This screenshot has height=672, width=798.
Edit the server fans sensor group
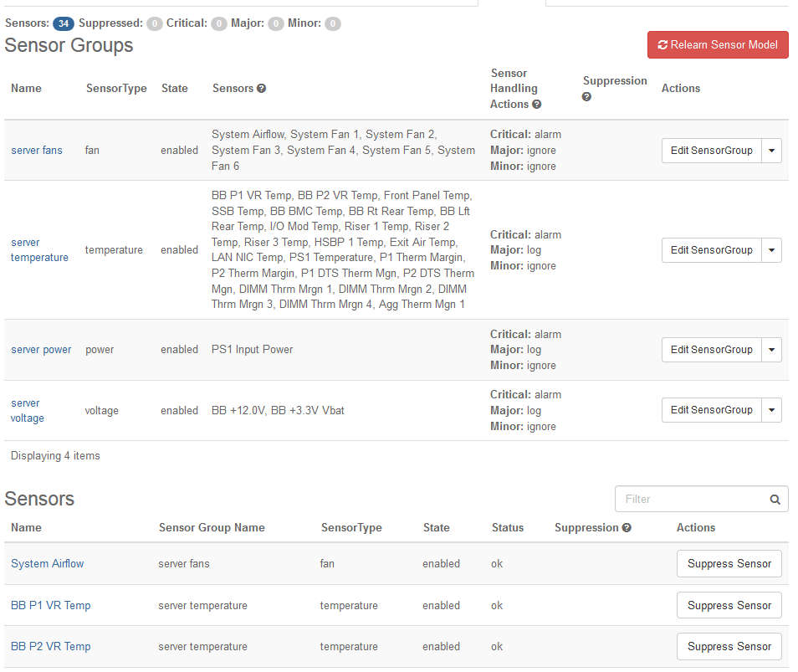tap(711, 151)
